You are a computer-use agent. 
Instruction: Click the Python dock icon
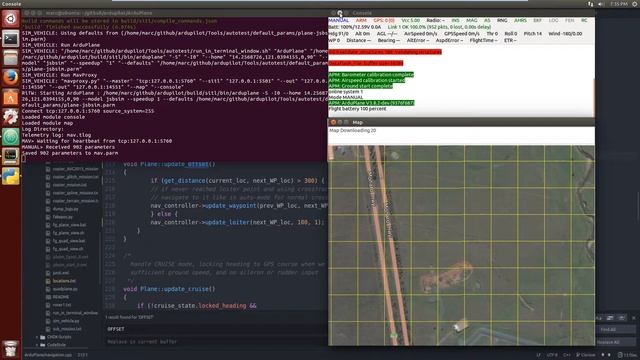[11, 176]
